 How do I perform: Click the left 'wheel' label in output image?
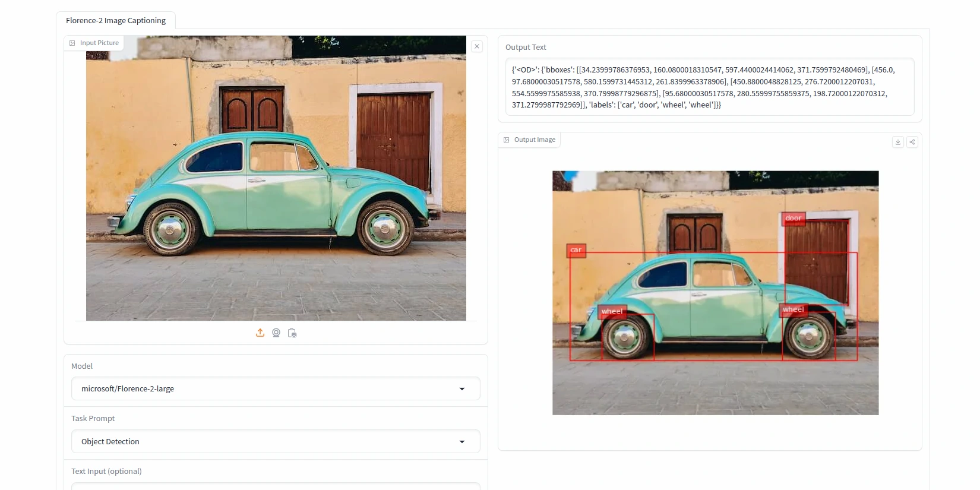point(612,311)
